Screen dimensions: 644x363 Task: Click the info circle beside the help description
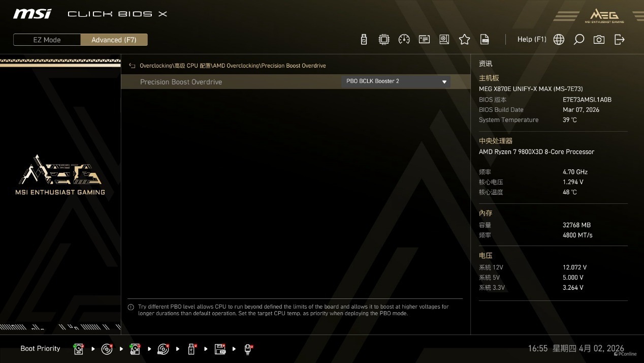click(131, 307)
